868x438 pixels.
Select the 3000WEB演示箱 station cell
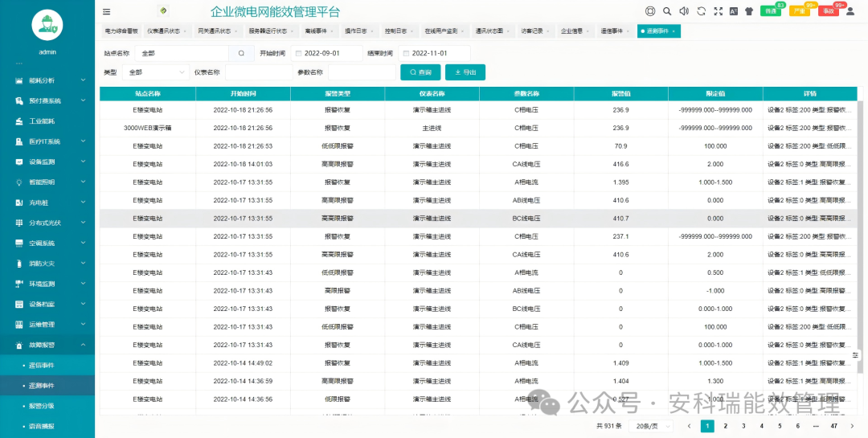click(x=148, y=128)
